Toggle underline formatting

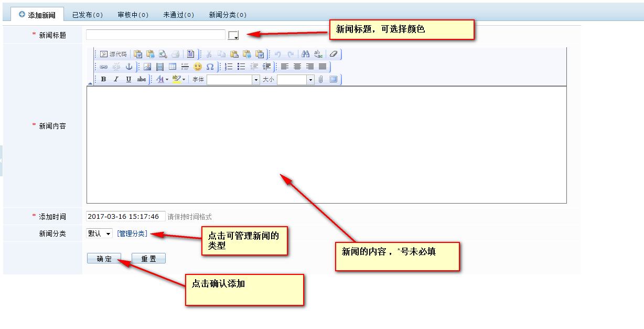point(128,79)
